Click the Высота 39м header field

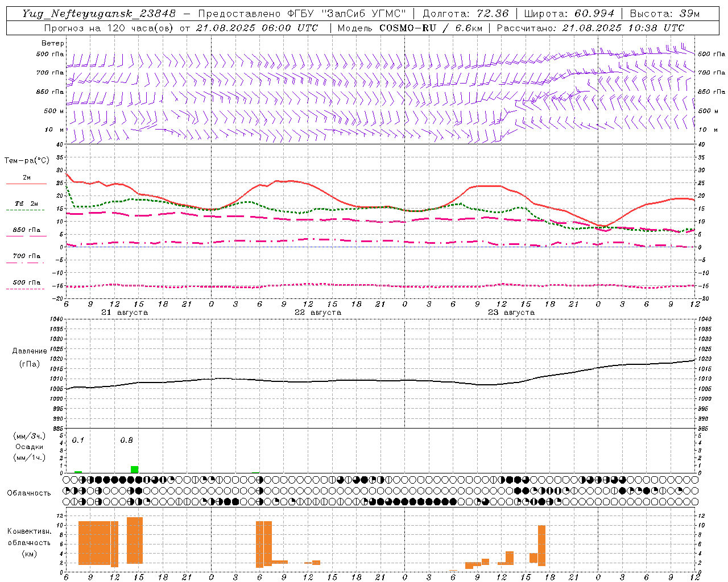[x=664, y=14]
